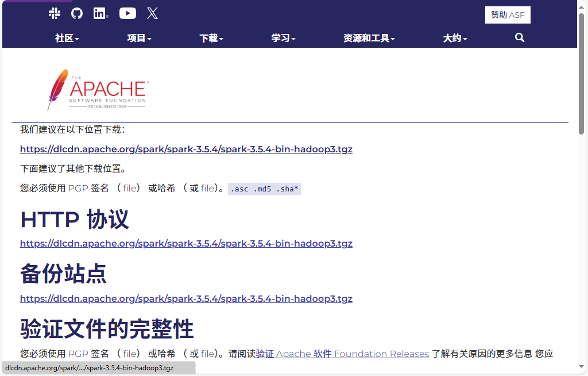Screen dimensions: 588x376
Task: Click the HTTP 协议 heading
Action: click(x=75, y=220)
